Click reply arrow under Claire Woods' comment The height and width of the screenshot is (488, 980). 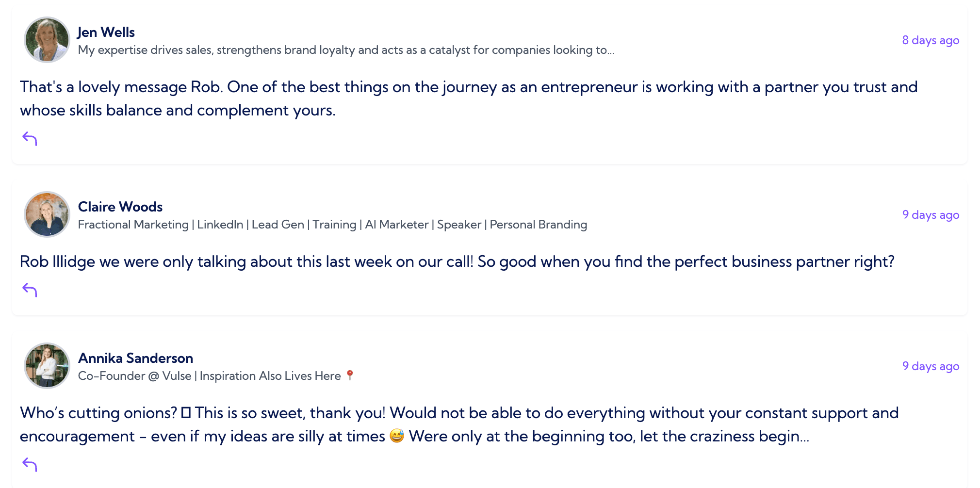pos(30,290)
